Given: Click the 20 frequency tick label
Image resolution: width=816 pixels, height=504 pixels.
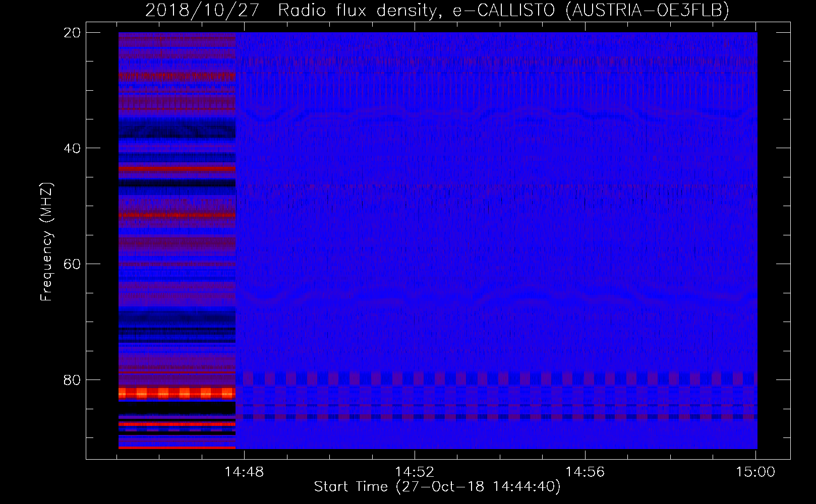Looking at the screenshot, I should 72,33.
